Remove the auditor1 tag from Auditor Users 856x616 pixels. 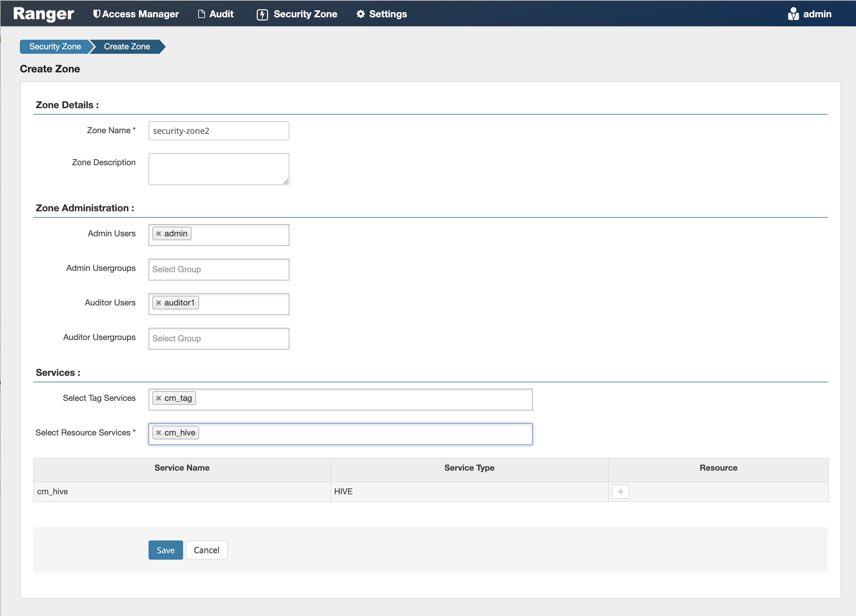(158, 303)
